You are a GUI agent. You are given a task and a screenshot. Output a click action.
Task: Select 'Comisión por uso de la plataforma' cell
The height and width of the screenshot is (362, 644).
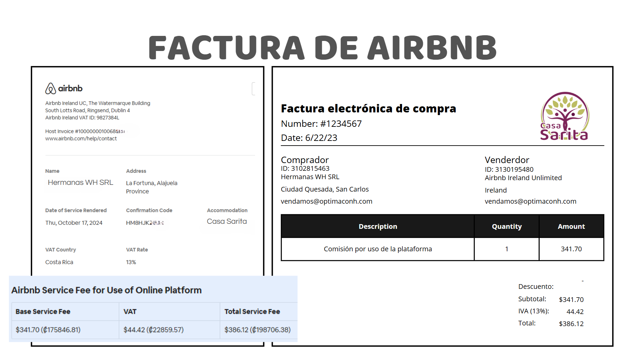coord(378,249)
